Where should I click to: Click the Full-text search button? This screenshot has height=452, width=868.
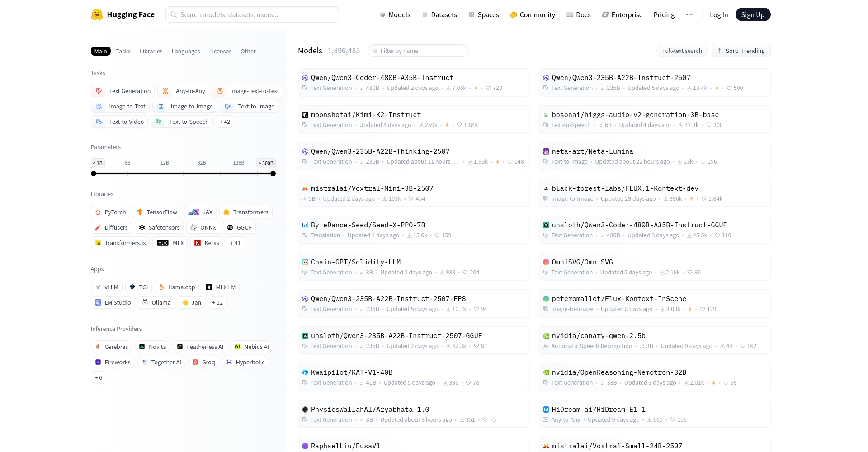682,51
